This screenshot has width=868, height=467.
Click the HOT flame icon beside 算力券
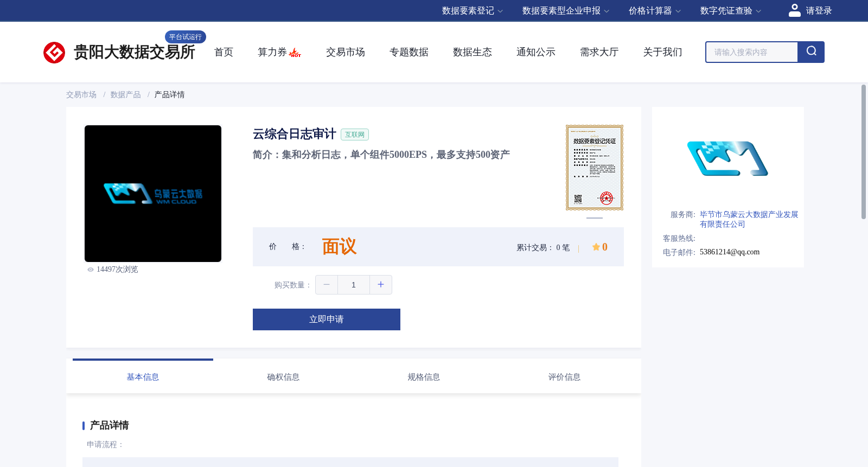point(295,53)
